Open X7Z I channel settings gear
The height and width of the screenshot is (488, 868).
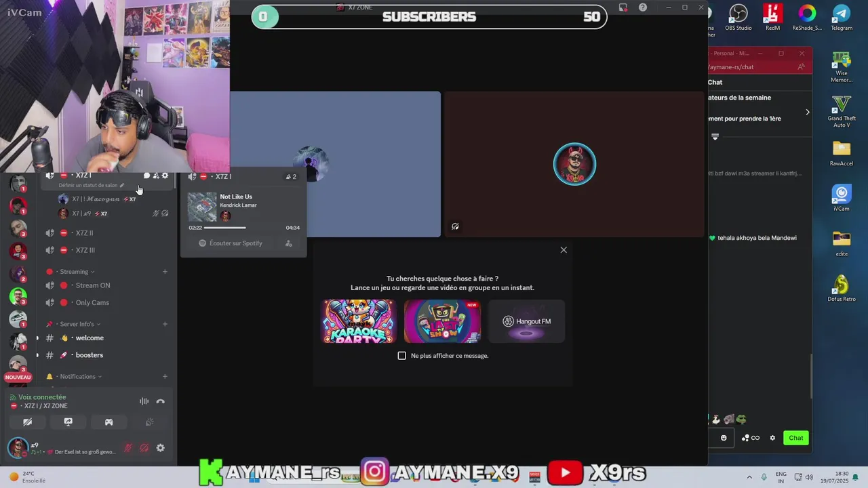(x=165, y=176)
